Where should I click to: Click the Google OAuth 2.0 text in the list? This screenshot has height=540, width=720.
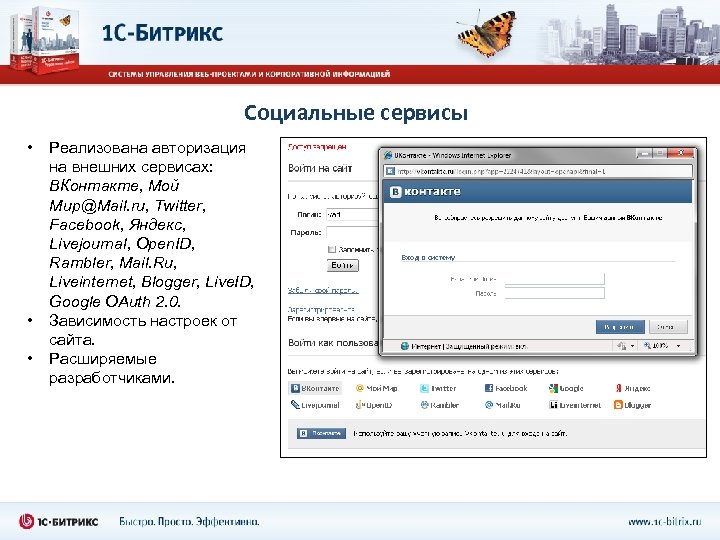[115, 302]
